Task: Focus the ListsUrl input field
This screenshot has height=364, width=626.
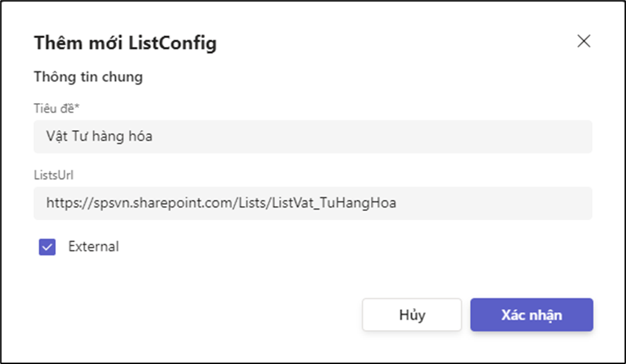Action: pyautogui.click(x=313, y=203)
